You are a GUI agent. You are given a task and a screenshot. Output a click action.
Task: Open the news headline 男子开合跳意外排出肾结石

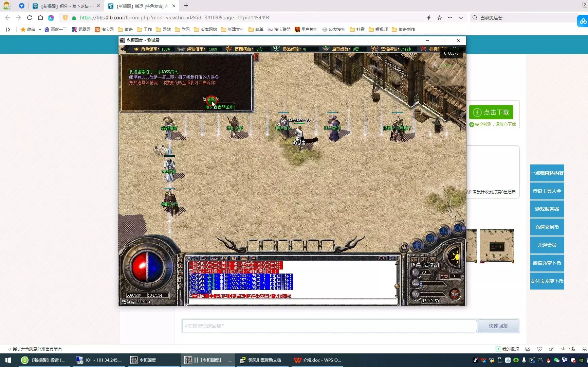click(37, 349)
